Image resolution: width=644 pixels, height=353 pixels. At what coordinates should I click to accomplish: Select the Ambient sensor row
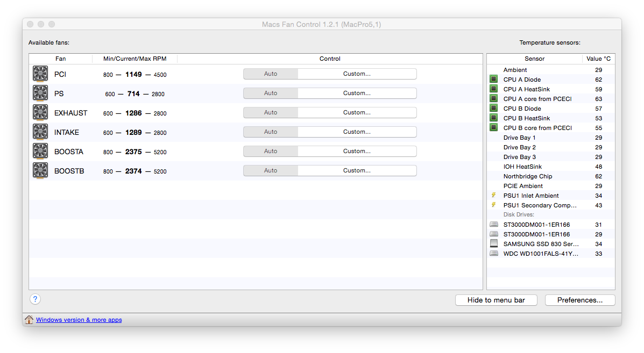click(551, 70)
